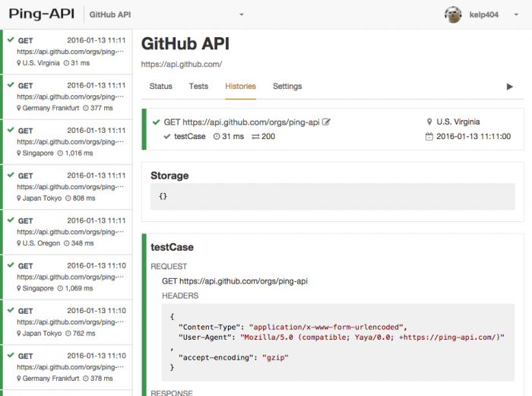Click the location pin beside U.S. Virginia in summary
532x396 pixels.
(x=429, y=122)
